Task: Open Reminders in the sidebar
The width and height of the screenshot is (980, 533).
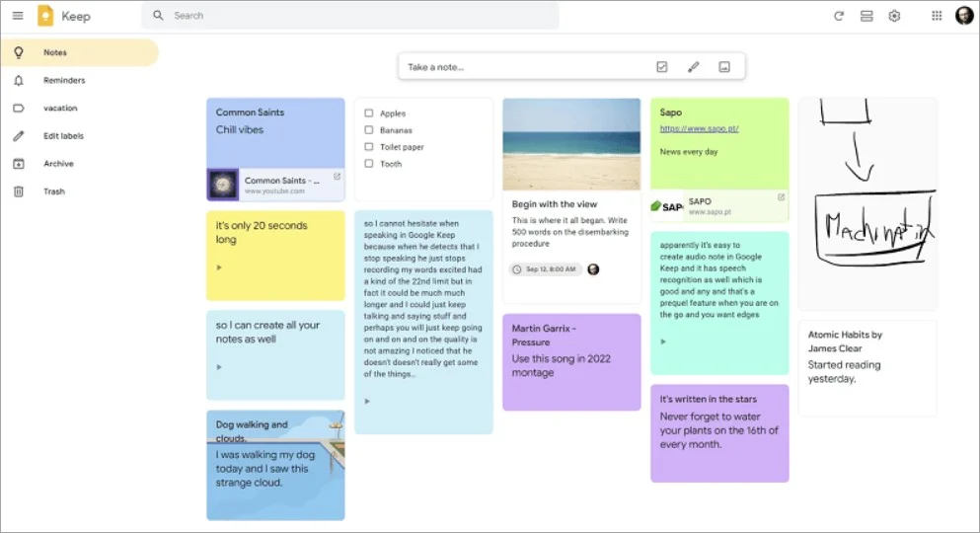Action: pyautogui.click(x=64, y=81)
